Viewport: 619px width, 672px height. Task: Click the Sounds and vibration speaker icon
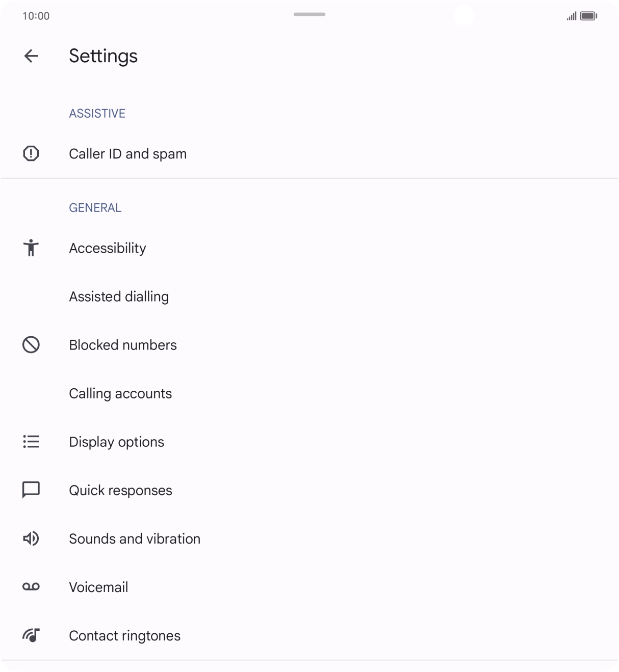click(x=31, y=539)
